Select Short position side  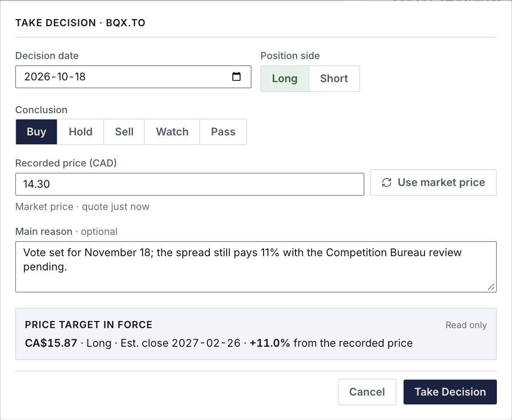point(334,79)
